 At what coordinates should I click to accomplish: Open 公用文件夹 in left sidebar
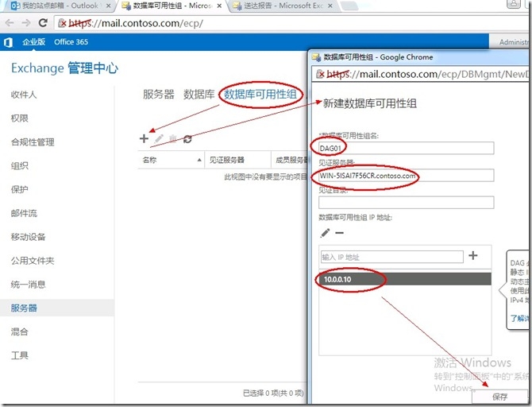pyautogui.click(x=33, y=261)
